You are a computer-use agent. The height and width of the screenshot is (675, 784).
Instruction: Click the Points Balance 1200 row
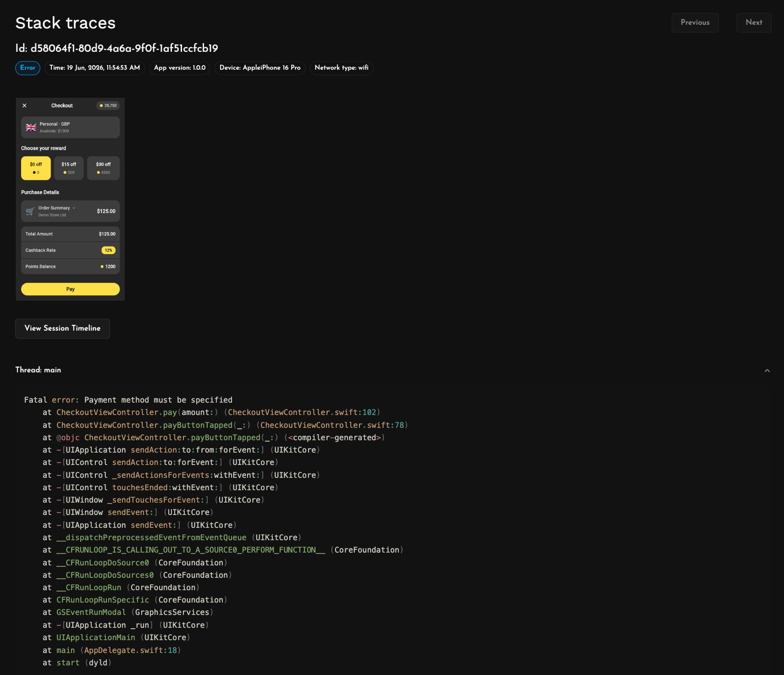(70, 266)
